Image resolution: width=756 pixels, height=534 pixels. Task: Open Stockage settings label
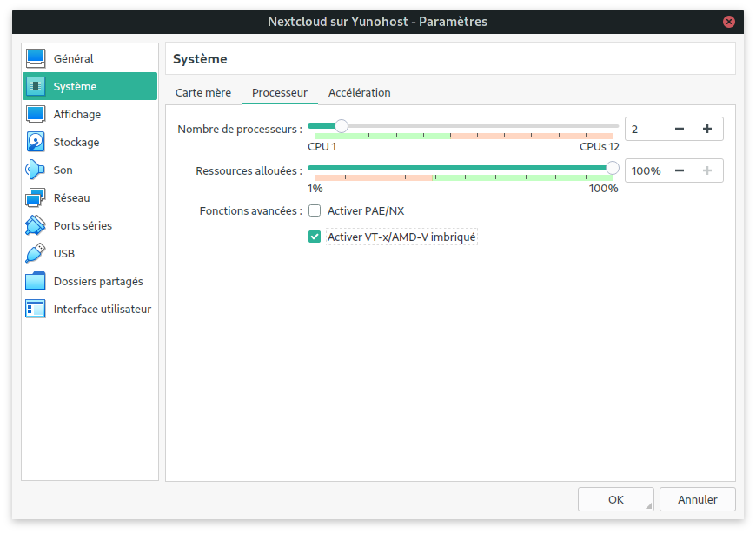[x=76, y=143]
